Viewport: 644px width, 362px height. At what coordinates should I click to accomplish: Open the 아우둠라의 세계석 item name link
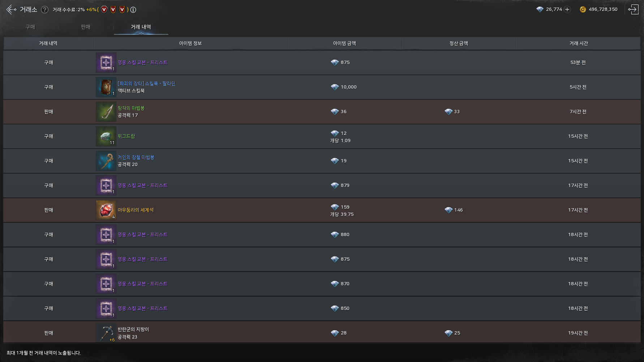click(136, 210)
